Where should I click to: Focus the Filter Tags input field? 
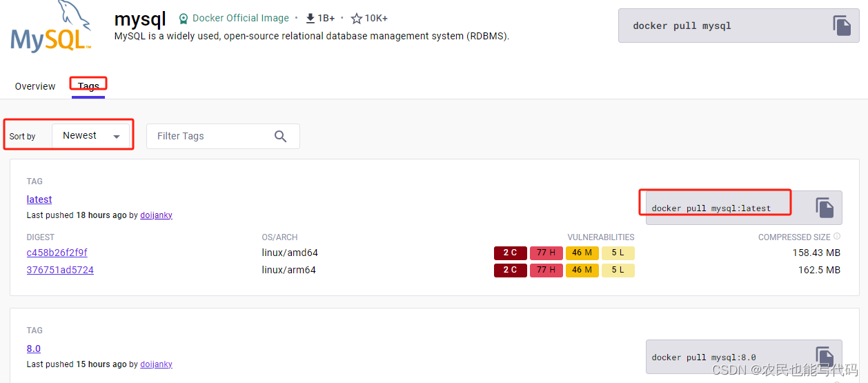[223, 136]
